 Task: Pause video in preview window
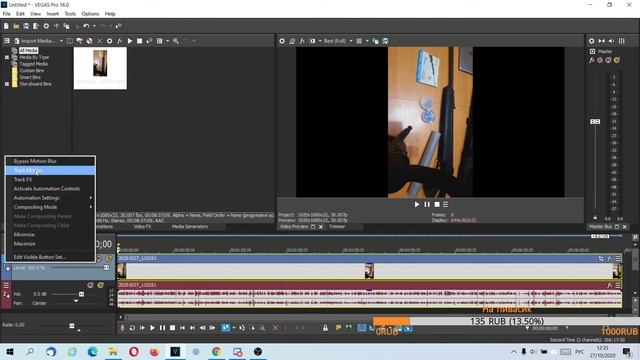tap(427, 204)
